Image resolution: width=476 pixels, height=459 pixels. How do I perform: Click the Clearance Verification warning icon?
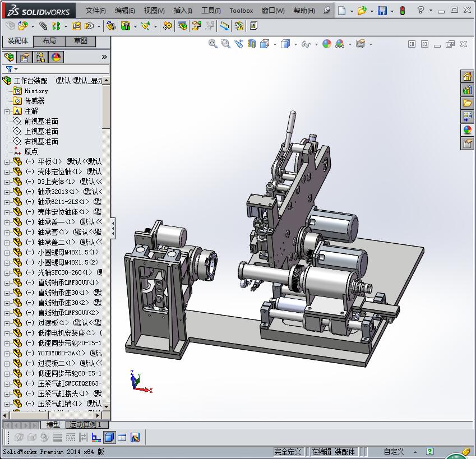point(239,26)
